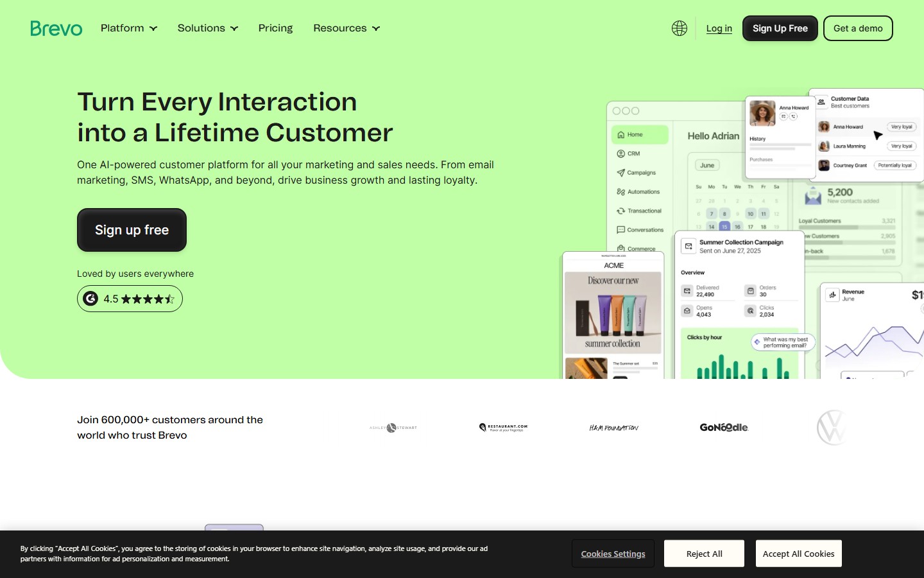The image size is (924, 578).
Task: Click the cookie consent notice text
Action: coord(254,554)
